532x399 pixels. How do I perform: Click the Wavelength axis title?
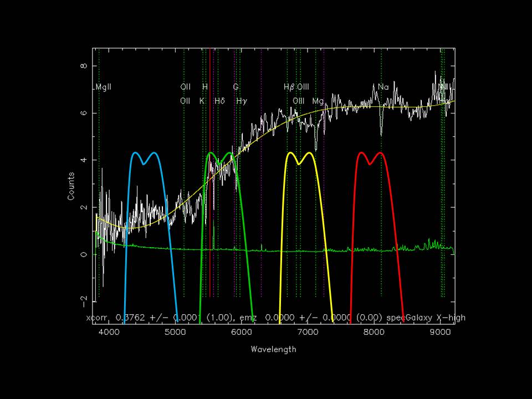(273, 350)
